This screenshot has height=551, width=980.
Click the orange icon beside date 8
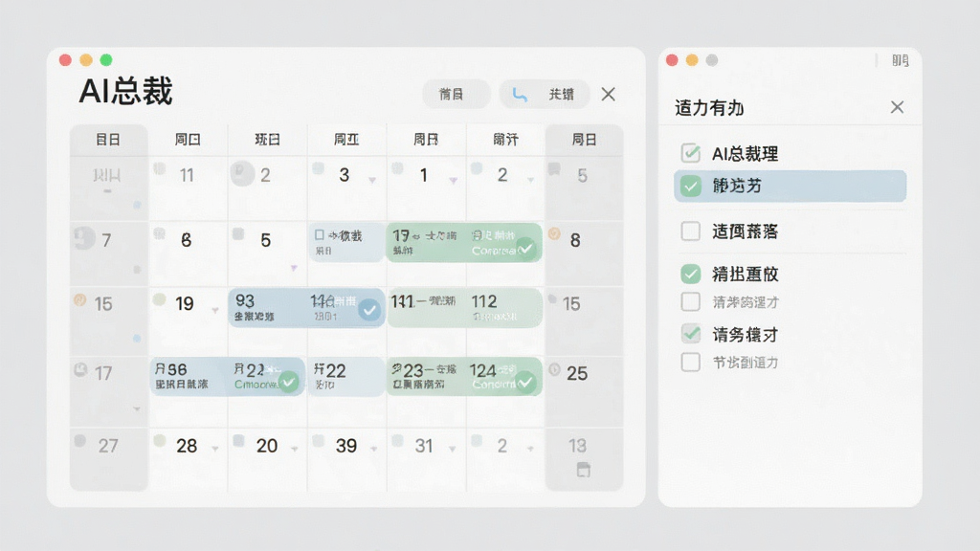tap(554, 233)
